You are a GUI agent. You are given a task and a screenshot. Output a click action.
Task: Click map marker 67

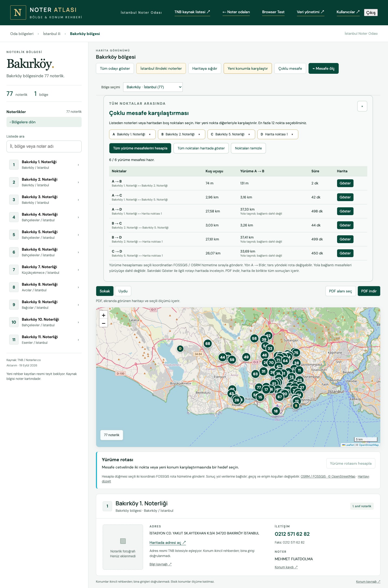click(x=280, y=397)
